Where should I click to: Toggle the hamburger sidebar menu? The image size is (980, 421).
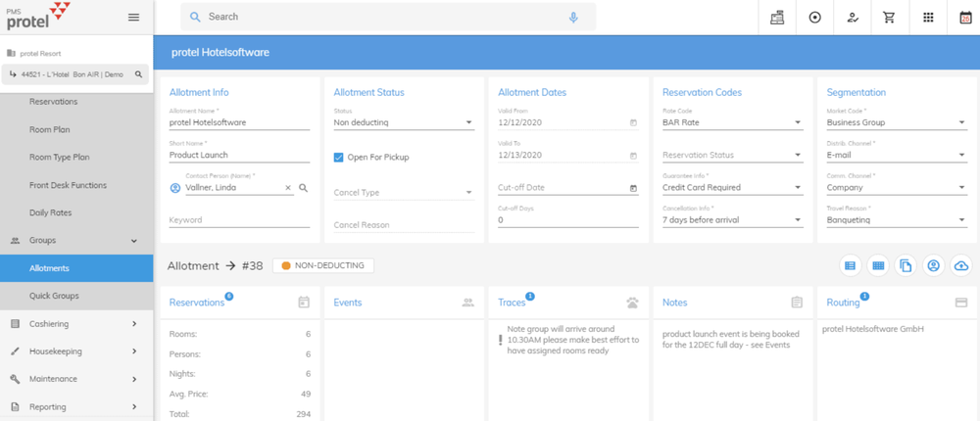point(134,18)
